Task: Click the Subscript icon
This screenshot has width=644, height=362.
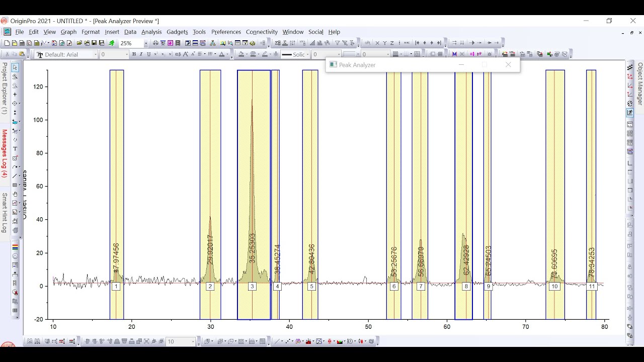Action: [163, 54]
